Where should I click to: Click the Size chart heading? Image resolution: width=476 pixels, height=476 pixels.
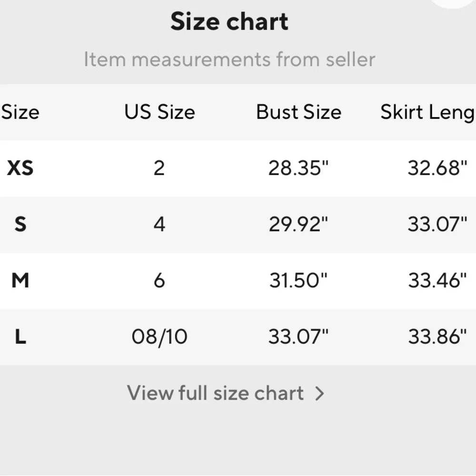point(229,22)
